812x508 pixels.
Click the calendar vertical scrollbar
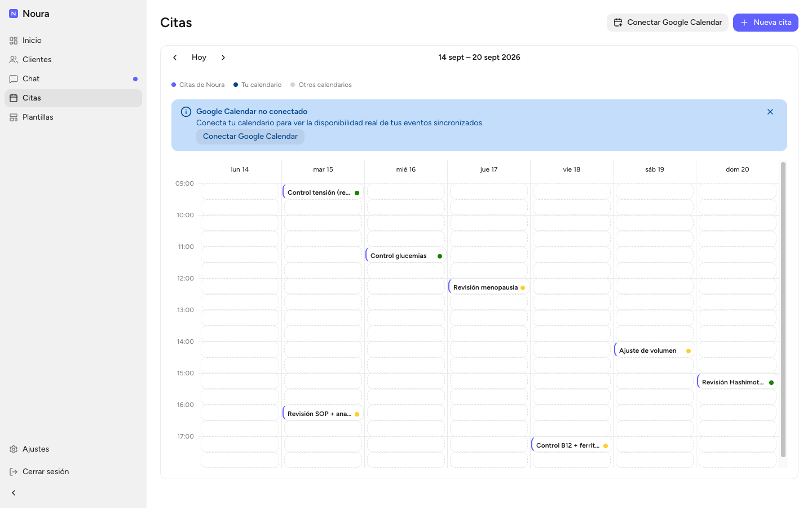tap(783, 309)
